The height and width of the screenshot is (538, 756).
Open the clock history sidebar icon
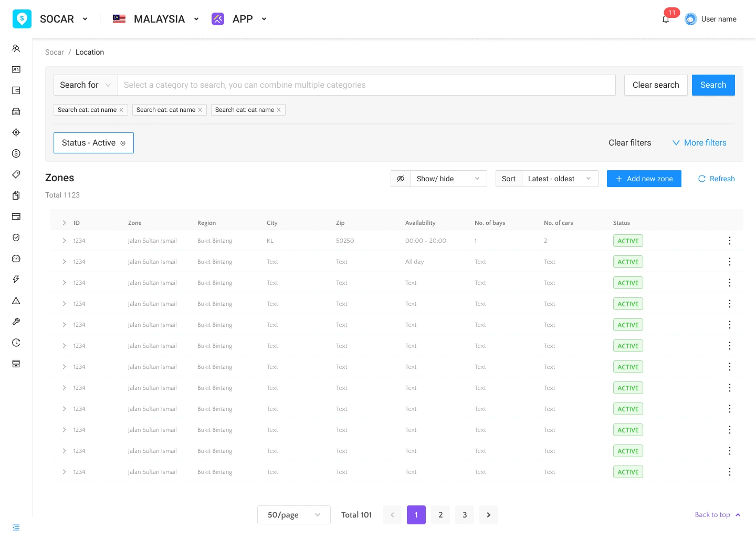(16, 343)
